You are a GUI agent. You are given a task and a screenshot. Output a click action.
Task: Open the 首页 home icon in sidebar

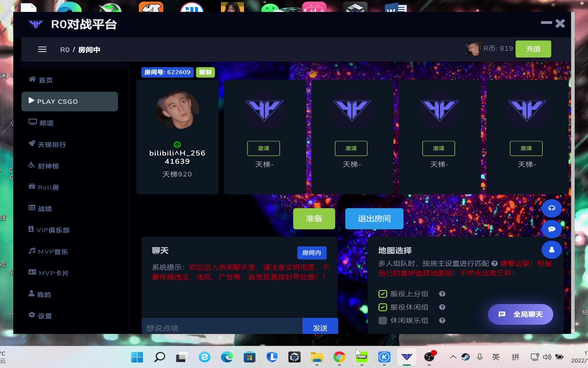click(32, 79)
